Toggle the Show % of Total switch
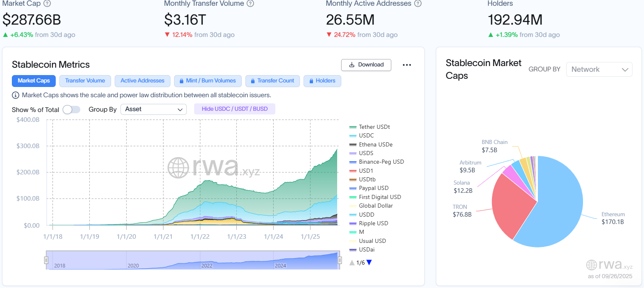Screen dimensions: 644x288 coord(71,110)
